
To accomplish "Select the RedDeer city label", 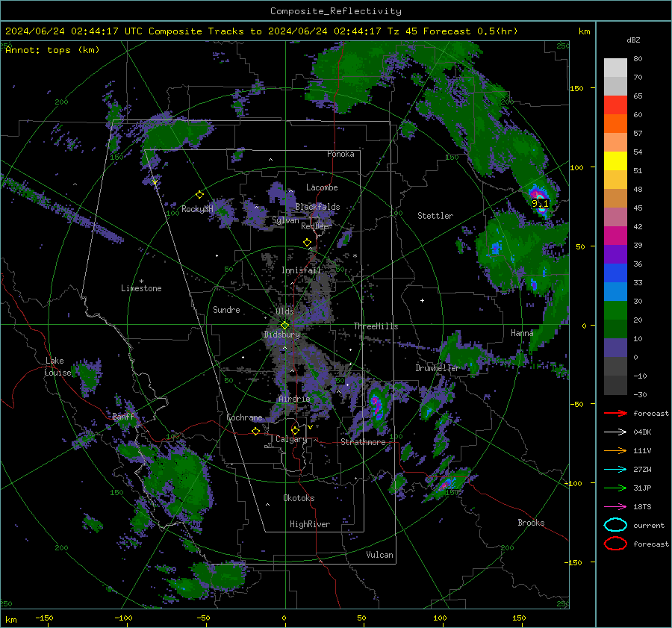I will tap(317, 226).
